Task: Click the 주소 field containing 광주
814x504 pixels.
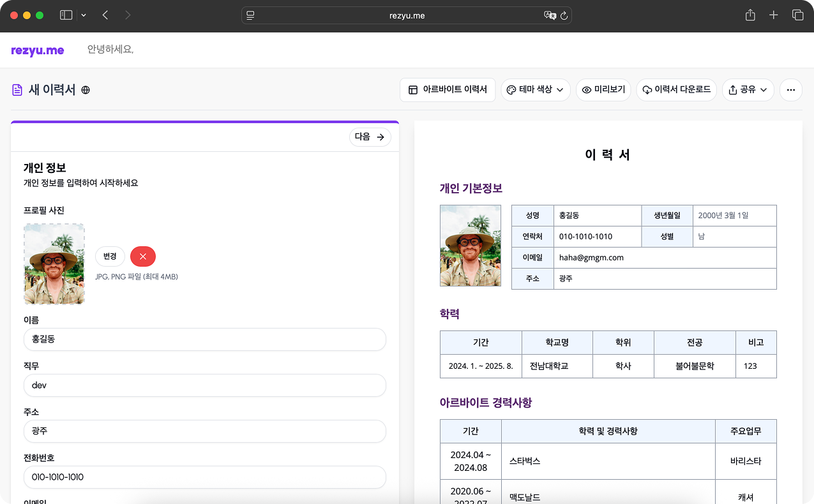Action: click(205, 431)
